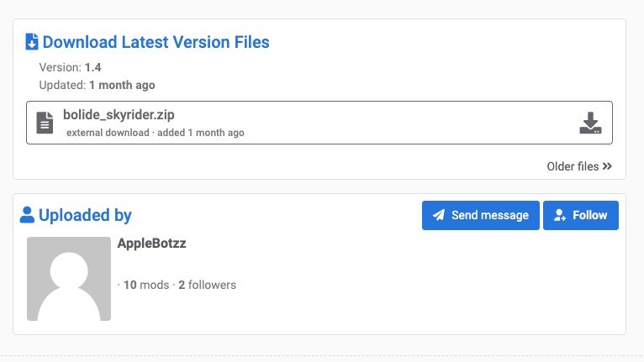The height and width of the screenshot is (362, 644).
Task: Follow the uploader with the Follow button
Action: (581, 215)
